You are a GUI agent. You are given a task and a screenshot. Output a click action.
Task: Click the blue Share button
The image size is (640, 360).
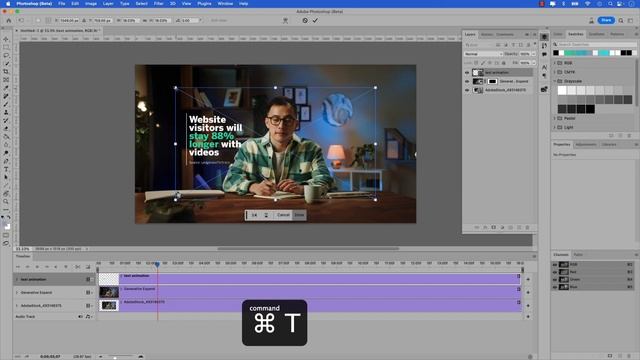coord(606,20)
